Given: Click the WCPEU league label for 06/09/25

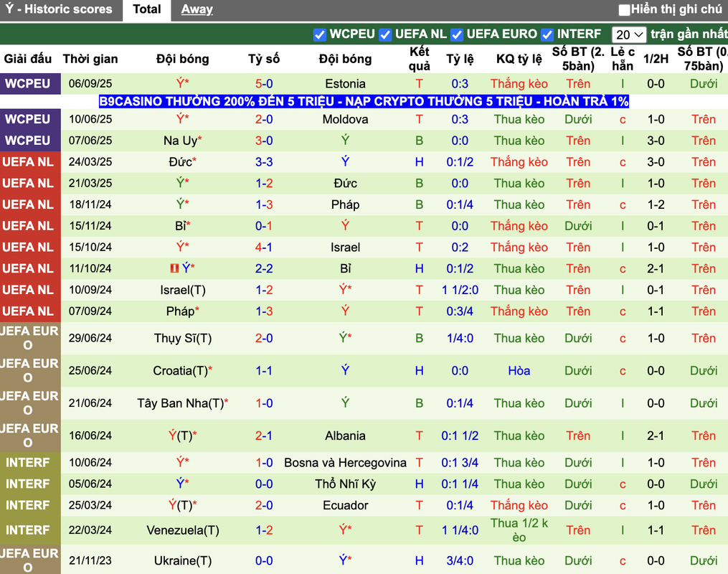Looking at the screenshot, I should tap(28, 84).
